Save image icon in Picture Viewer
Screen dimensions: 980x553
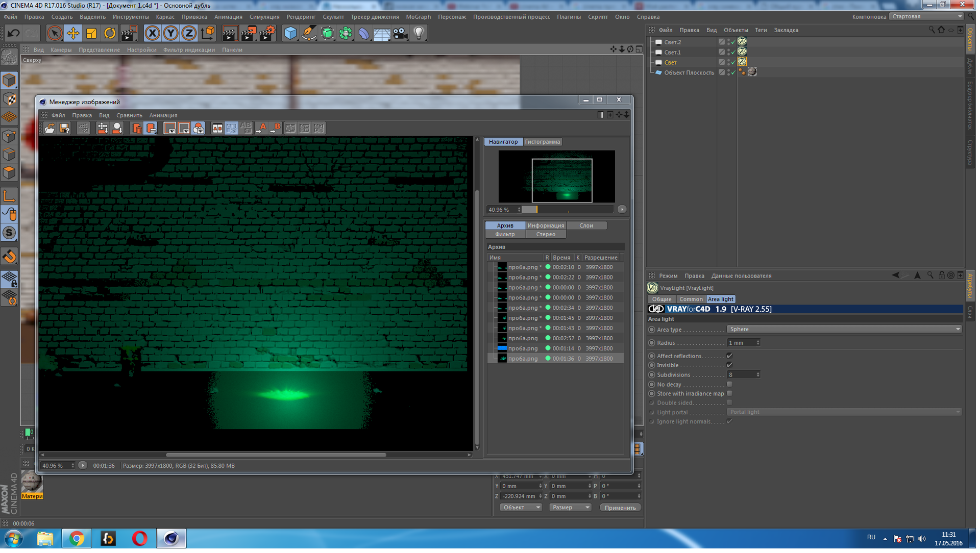(x=64, y=129)
